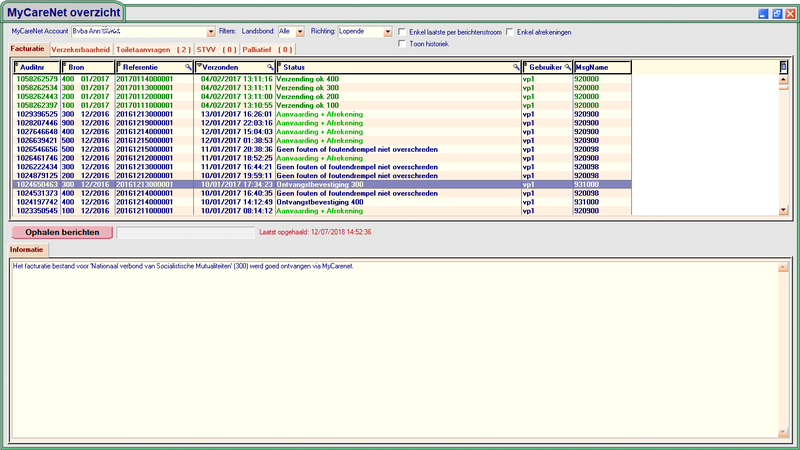Open the MyCareNet Account dropdown
The image size is (800, 450).
coord(210,32)
